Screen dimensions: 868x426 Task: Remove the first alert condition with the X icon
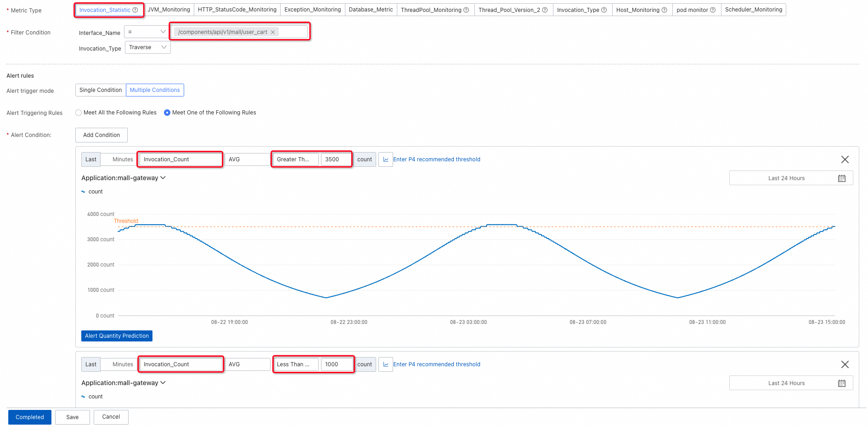pos(845,159)
